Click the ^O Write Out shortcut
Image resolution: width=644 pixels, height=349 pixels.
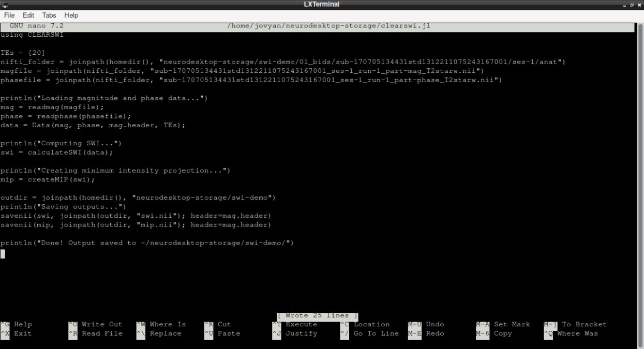[x=95, y=324]
